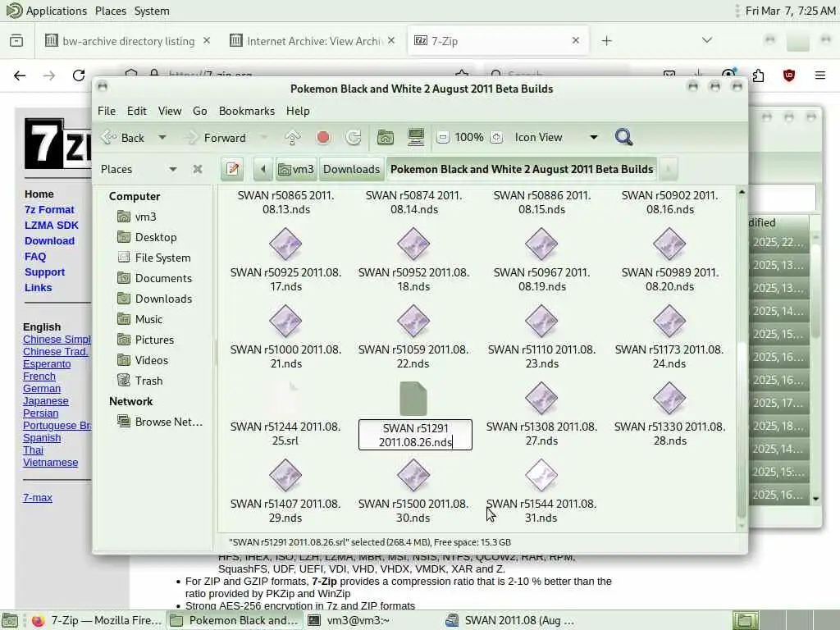840x630 pixels.
Task: Select SWAN r50952 2011.08.18.nds file icon
Action: pyautogui.click(x=413, y=244)
